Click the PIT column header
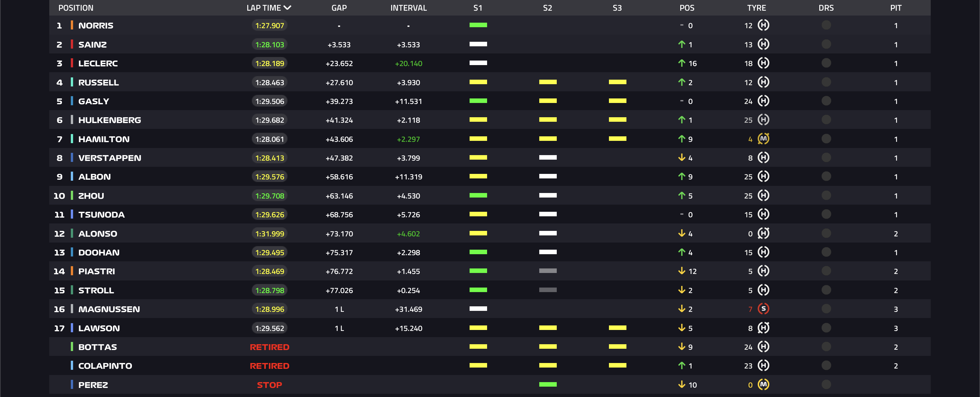The image size is (980, 397). pyautogui.click(x=895, y=7)
